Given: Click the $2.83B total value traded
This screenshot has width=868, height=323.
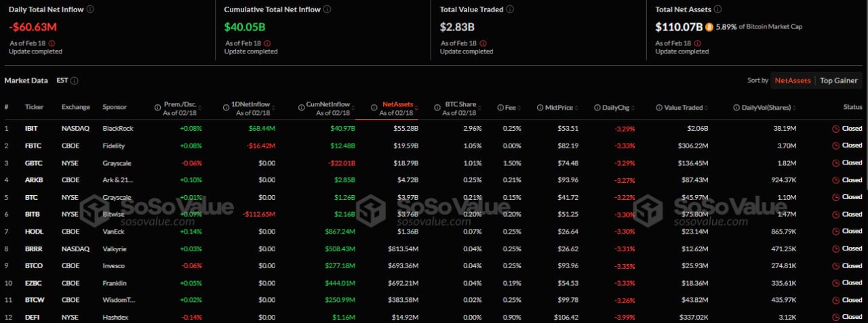Looking at the screenshot, I should tap(457, 27).
